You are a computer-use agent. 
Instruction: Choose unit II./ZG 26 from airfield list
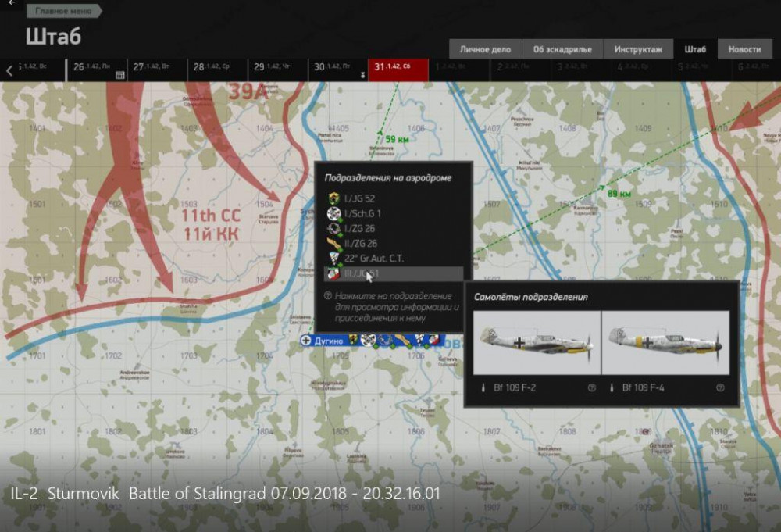394,243
